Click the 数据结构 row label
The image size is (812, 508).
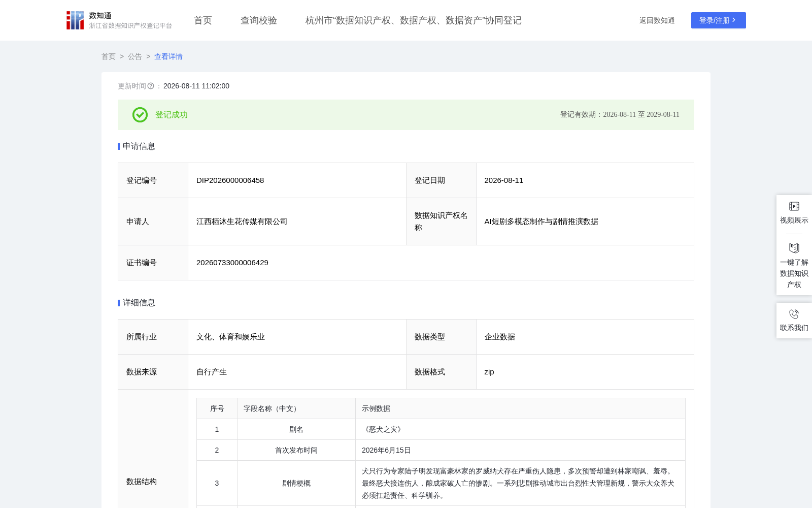click(x=142, y=482)
